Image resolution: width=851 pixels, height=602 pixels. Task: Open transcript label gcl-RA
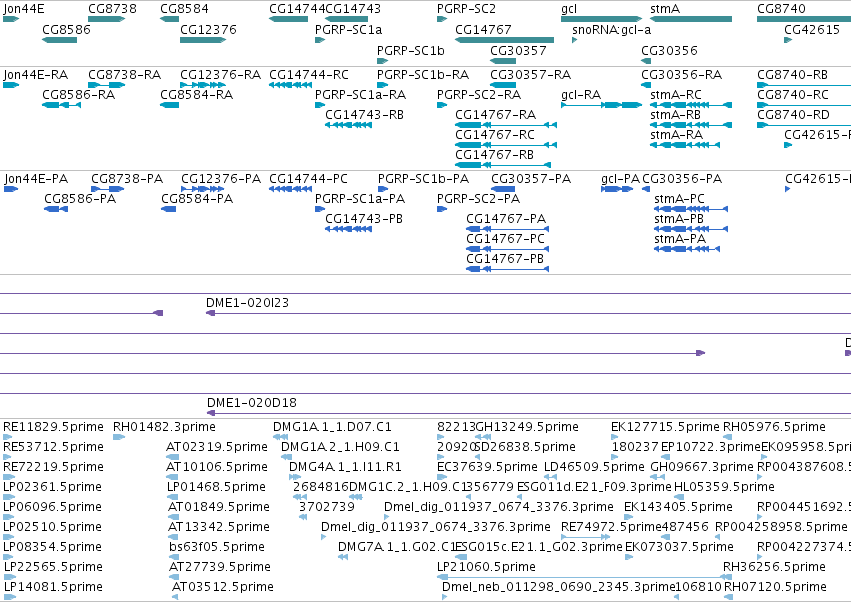tap(581, 94)
